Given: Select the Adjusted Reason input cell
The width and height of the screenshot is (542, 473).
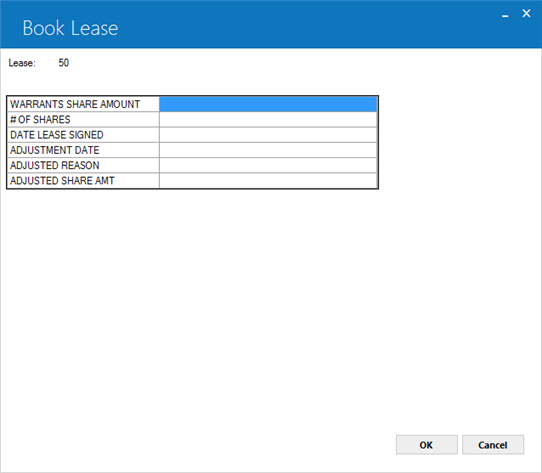Looking at the screenshot, I should point(268,165).
